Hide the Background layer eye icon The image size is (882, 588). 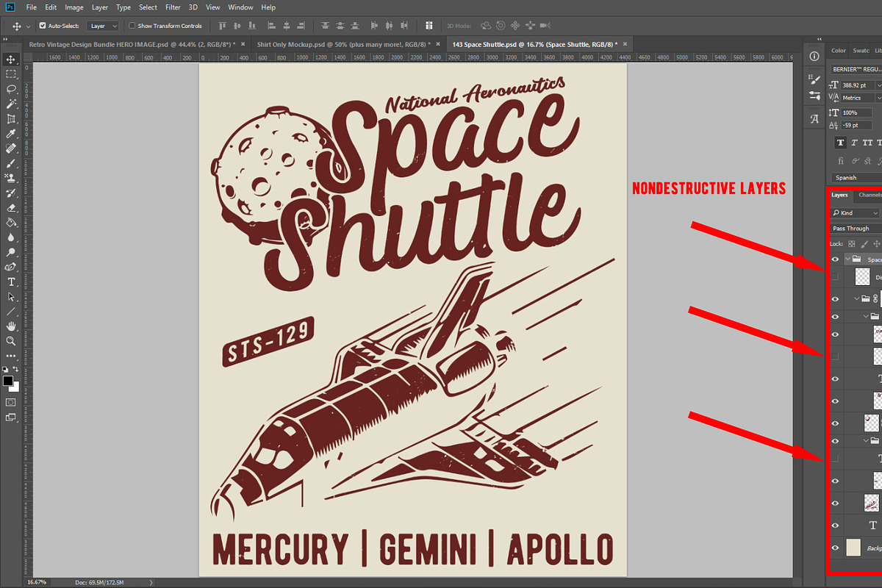pyautogui.click(x=835, y=548)
